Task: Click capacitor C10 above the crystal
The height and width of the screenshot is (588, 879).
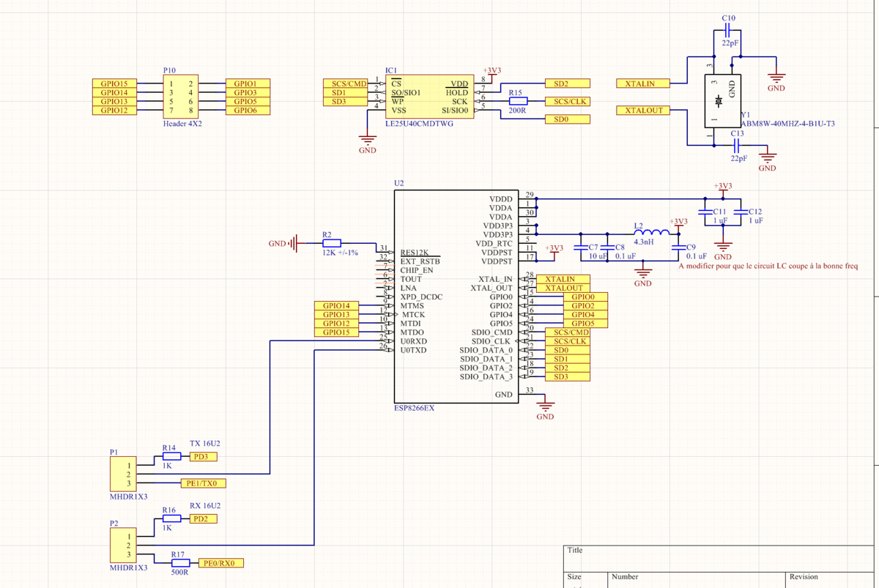Action: pos(727,31)
